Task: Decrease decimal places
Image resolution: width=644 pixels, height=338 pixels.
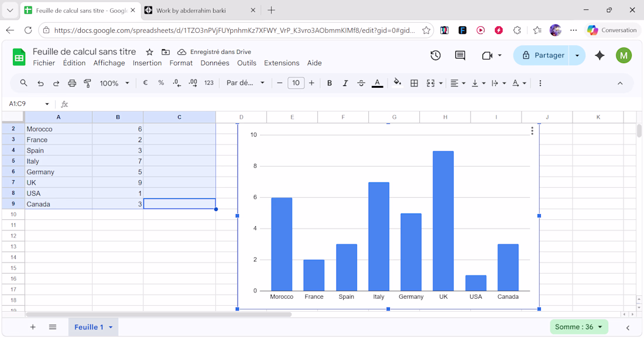Action: tap(177, 83)
